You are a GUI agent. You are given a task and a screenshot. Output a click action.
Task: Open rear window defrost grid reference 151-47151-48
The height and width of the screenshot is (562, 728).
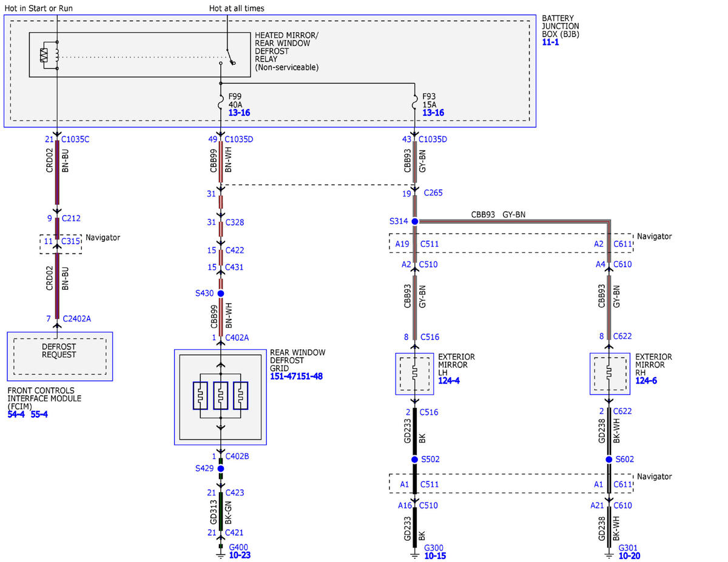tap(296, 376)
